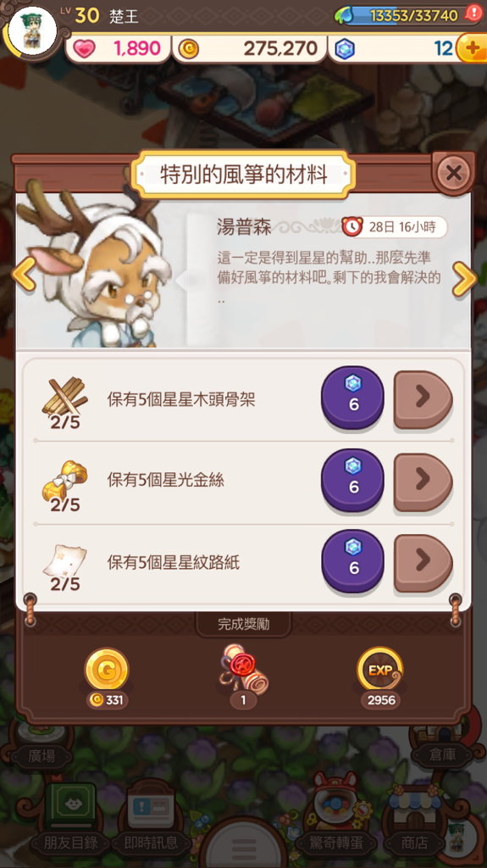Click the red alert notification icon
The height and width of the screenshot is (868, 487).
(473, 14)
